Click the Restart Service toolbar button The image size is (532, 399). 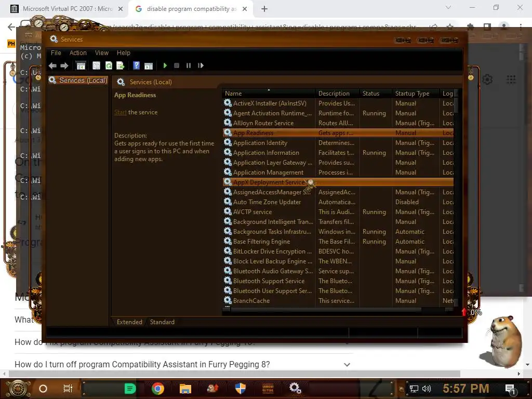201,65
